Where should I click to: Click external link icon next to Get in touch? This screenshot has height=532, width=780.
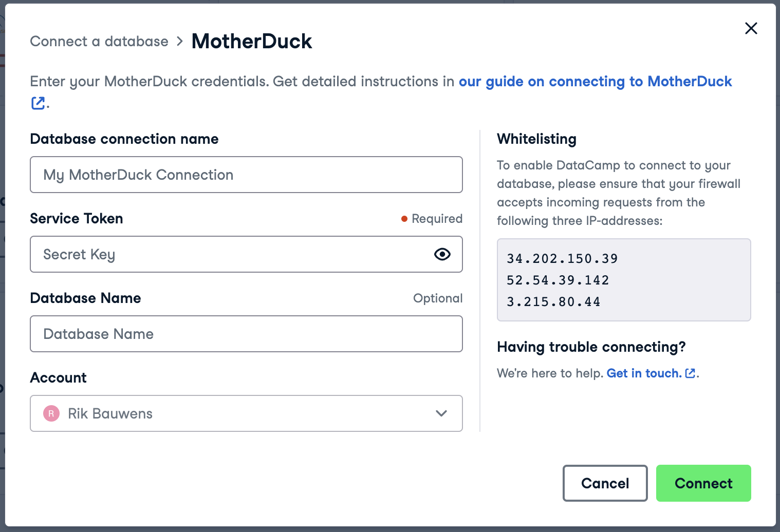point(691,373)
